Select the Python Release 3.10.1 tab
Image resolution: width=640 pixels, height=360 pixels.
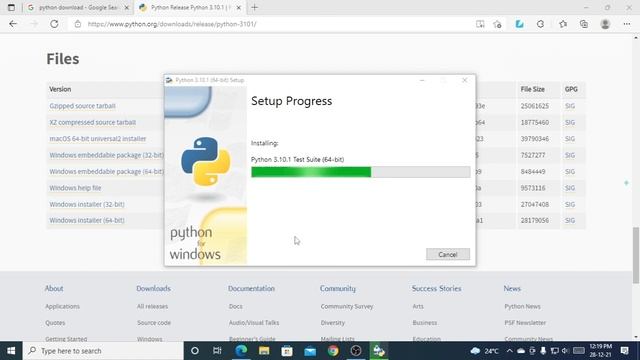pos(190,7)
